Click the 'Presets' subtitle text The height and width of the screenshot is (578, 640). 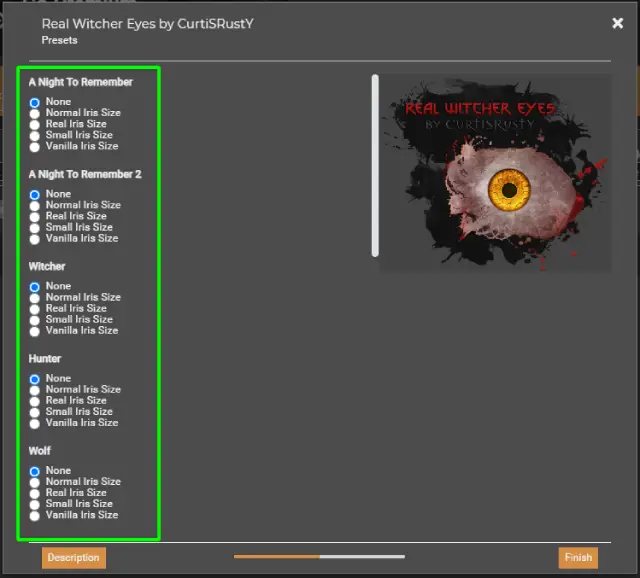tap(60, 40)
